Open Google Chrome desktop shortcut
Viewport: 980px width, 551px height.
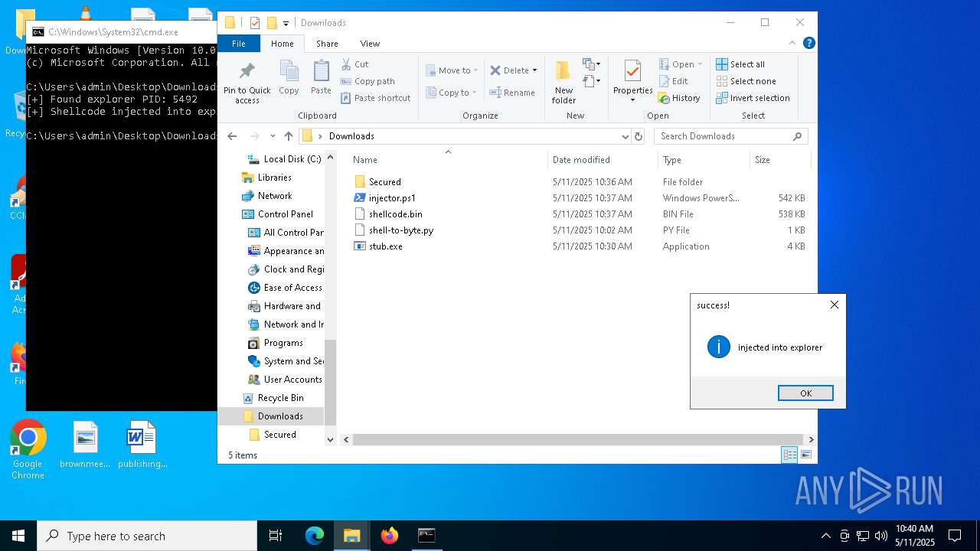click(28, 450)
